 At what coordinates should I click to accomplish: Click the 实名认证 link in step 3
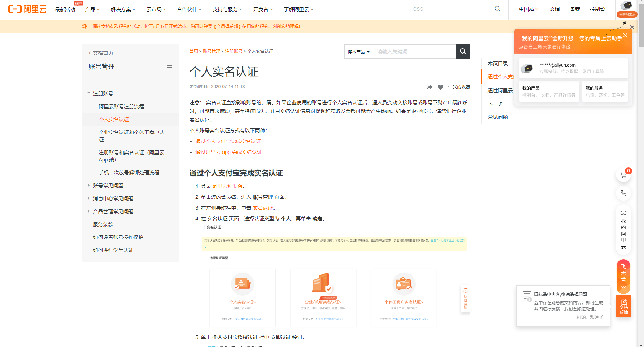(x=262, y=208)
